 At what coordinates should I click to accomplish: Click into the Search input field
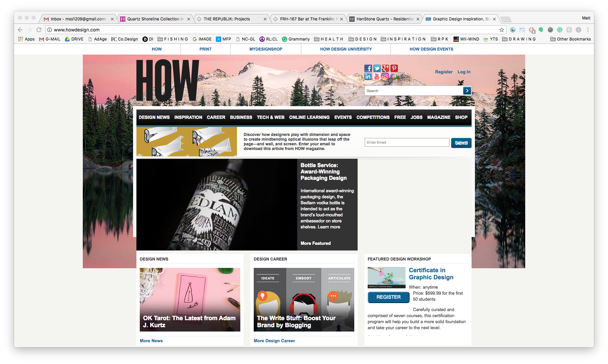414,91
